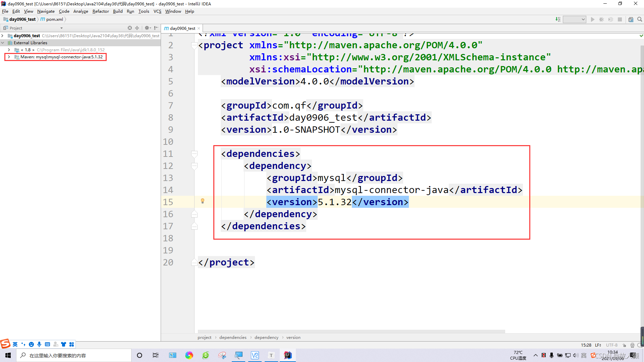Image resolution: width=644 pixels, height=362 pixels.
Task: Open the Refactor menu
Action: pos(101,11)
